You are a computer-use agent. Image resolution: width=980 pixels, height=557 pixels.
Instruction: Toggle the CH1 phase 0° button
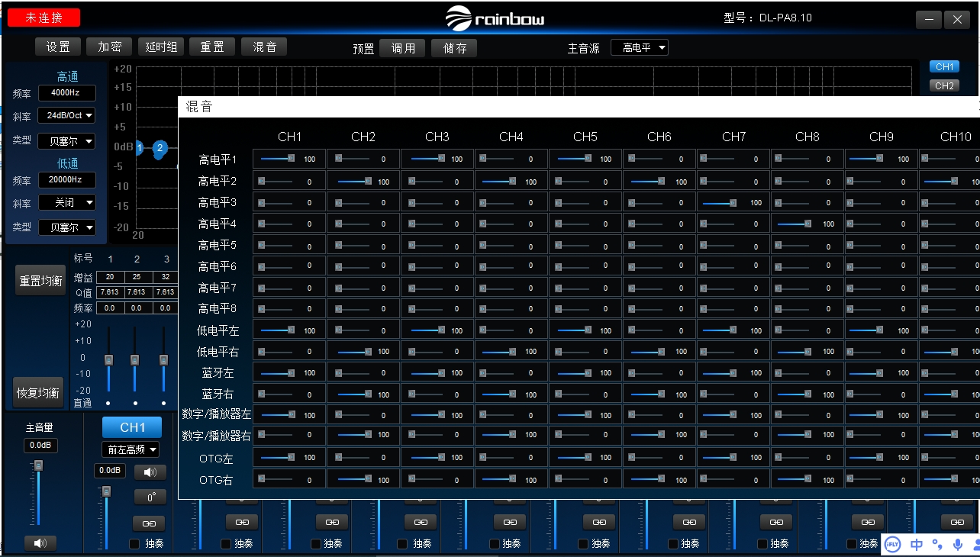pos(150,497)
